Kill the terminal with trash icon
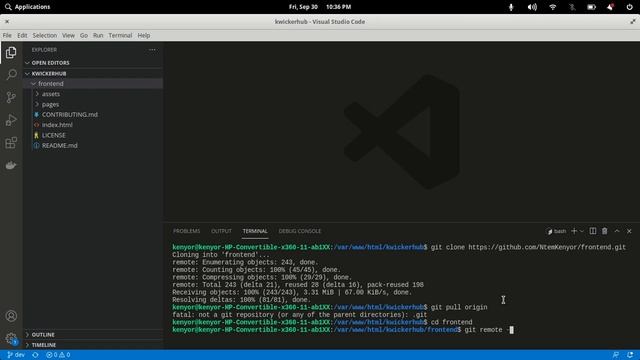 [x=604, y=231]
